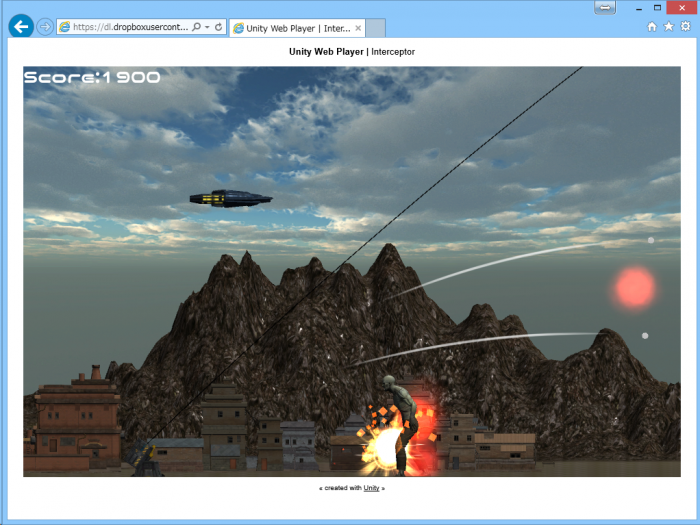700x525 pixels.
Task: Open Favorites with the star icon
Action: point(668,27)
